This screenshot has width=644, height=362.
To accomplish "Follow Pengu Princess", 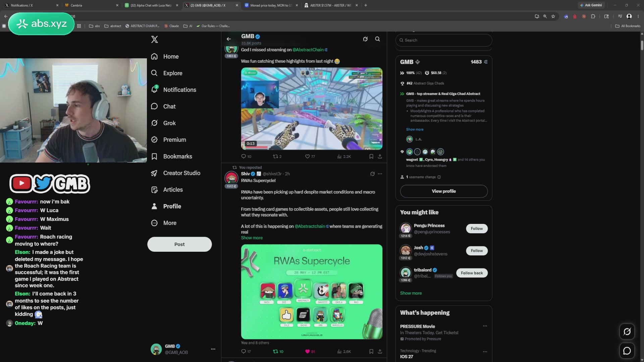I will 477,229.
